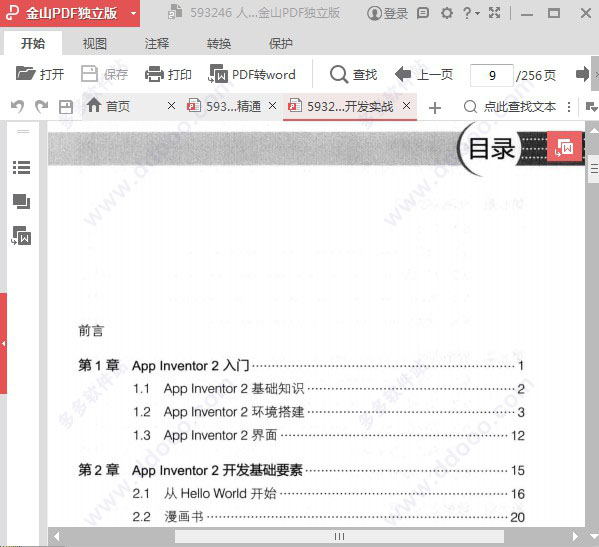Click the undo arrow icon
This screenshot has width=599, height=547.
[x=17, y=107]
